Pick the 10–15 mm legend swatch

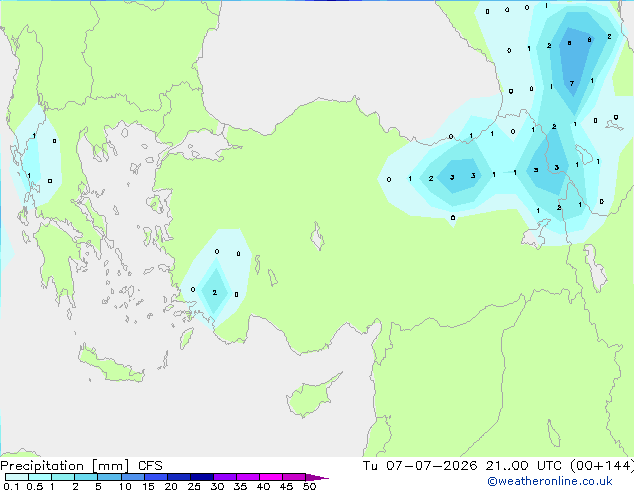(132, 477)
